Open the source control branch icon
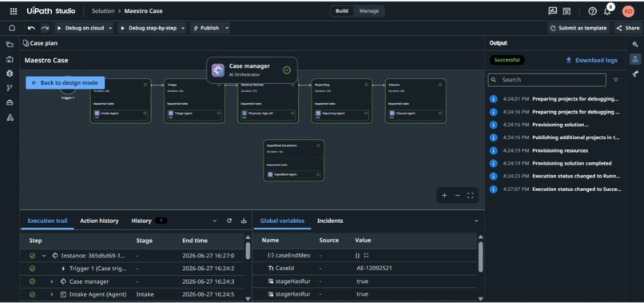The image size is (644, 303). [x=10, y=88]
